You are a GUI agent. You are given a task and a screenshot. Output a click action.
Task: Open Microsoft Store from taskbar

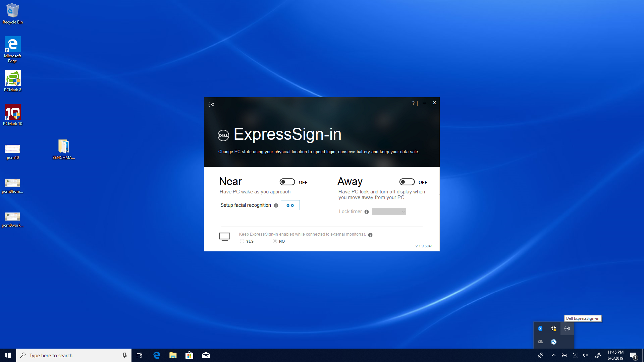[x=190, y=355]
